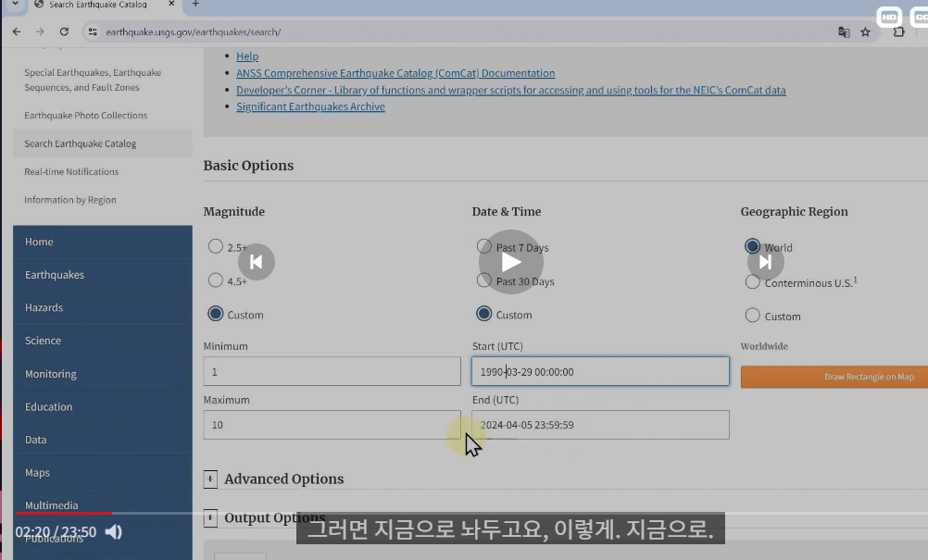The height and width of the screenshot is (560, 928).
Task: Seek on the red video progress bar
Action: point(63,514)
